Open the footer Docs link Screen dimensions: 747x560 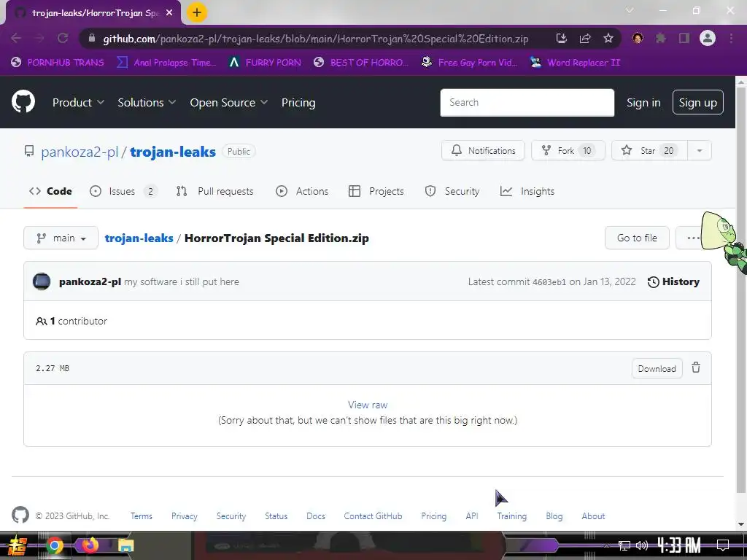point(316,516)
